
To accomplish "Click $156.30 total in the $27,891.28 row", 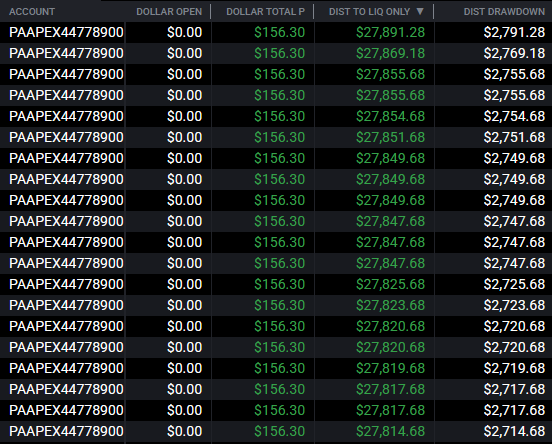I will click(280, 32).
